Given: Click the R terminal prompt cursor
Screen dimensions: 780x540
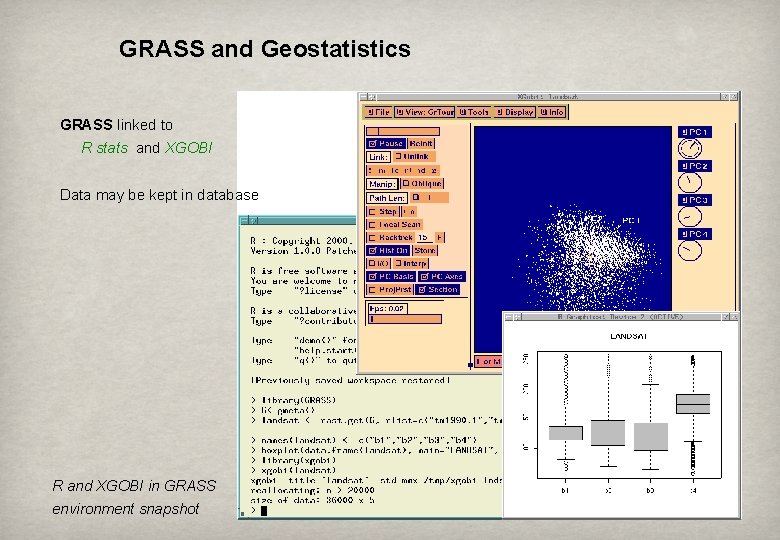Looking at the screenshot, I should coord(264,511).
